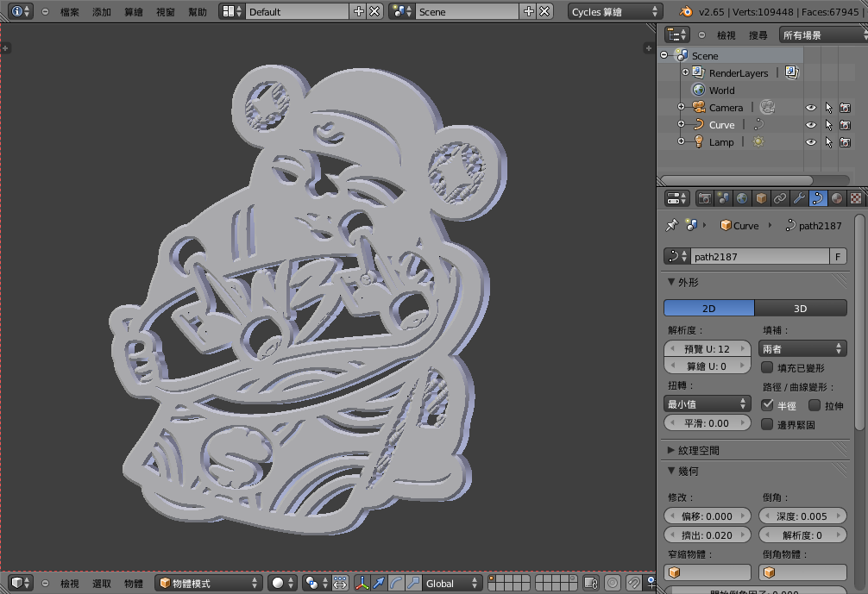Screen dimensions: 868x594
Task: Open the Texture properties checkerboard tab
Action: tap(855, 198)
